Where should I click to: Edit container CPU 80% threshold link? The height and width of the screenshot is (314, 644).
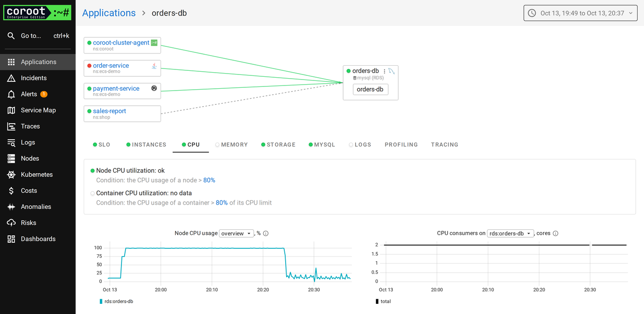(x=222, y=203)
